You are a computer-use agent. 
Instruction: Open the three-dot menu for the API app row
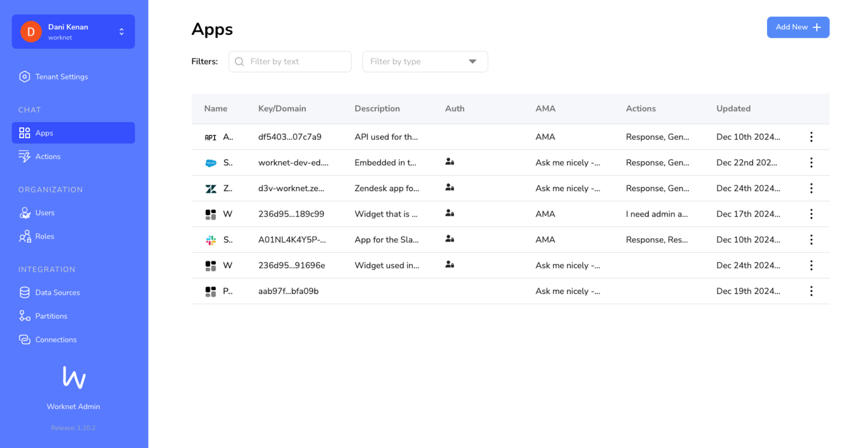click(811, 137)
